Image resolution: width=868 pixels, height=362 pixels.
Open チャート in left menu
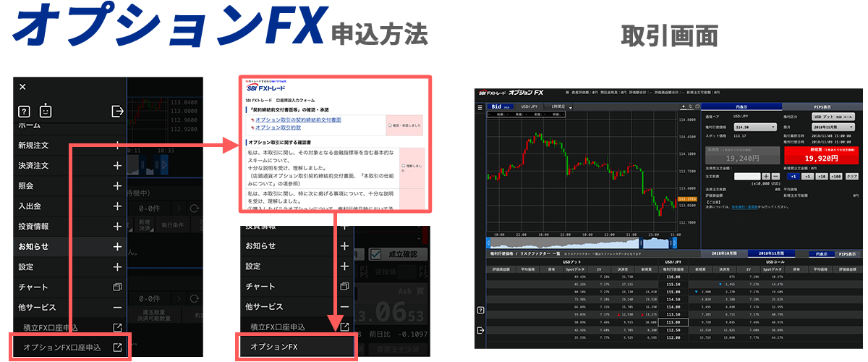pos(70,287)
